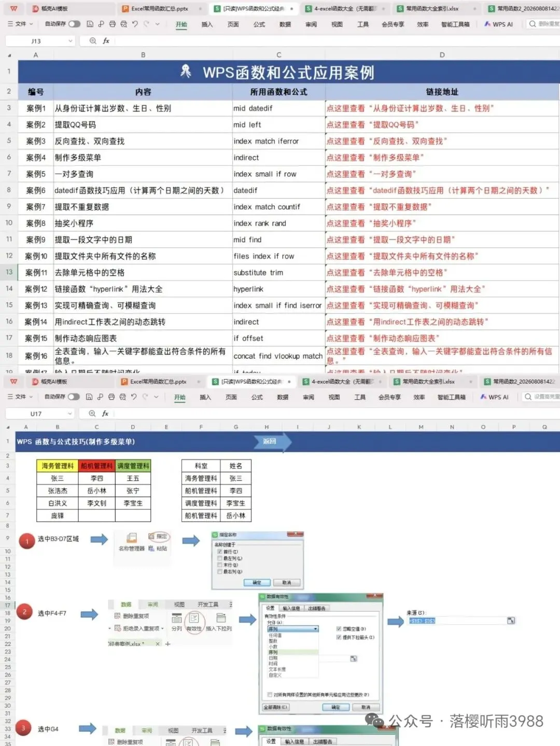Viewport: 560px width, 746px height.
Task: Click the 删除重复 search box in the J13 window
Action: click(x=543, y=24)
